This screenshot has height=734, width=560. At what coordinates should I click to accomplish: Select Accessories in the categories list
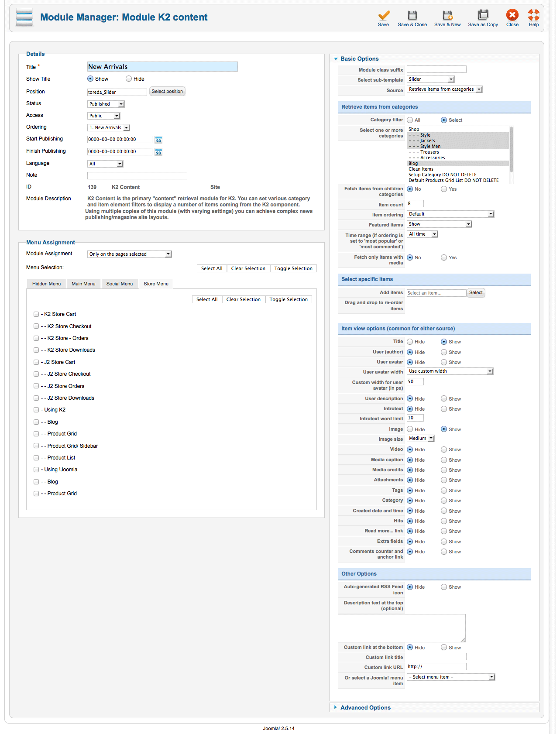[458, 158]
